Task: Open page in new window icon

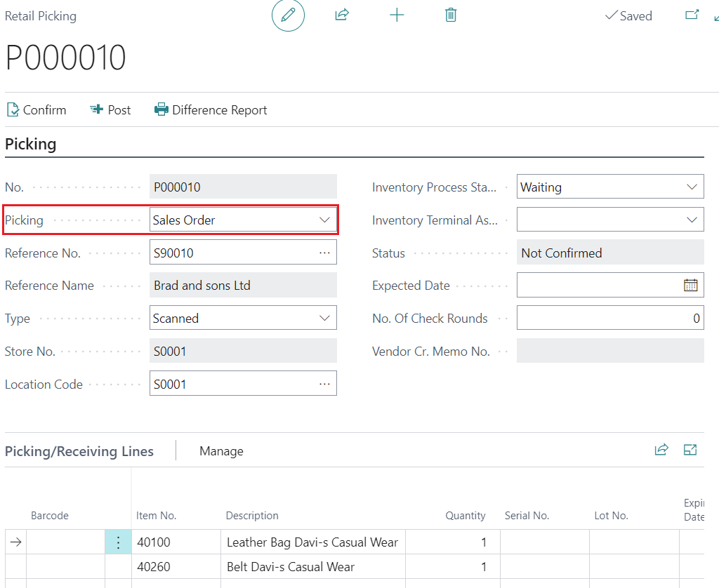Action: click(x=692, y=15)
